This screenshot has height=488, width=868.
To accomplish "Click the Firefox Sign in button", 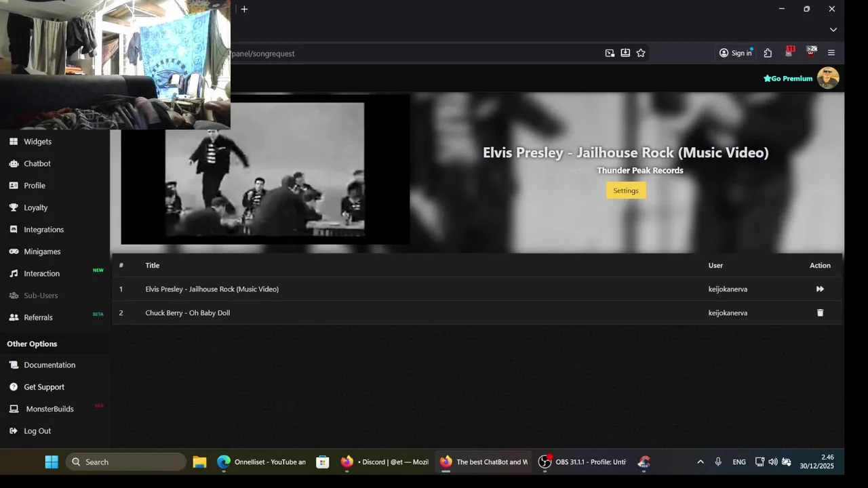I will [736, 53].
